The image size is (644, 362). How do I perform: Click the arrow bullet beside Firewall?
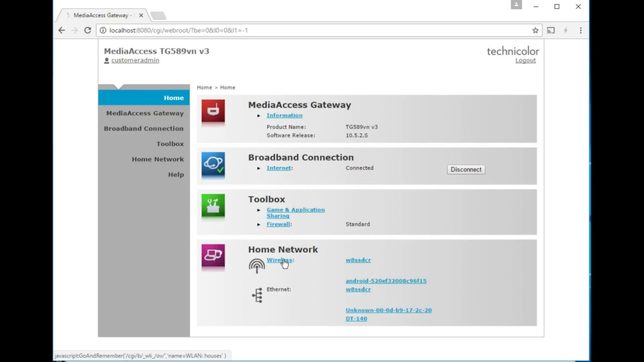[259, 224]
